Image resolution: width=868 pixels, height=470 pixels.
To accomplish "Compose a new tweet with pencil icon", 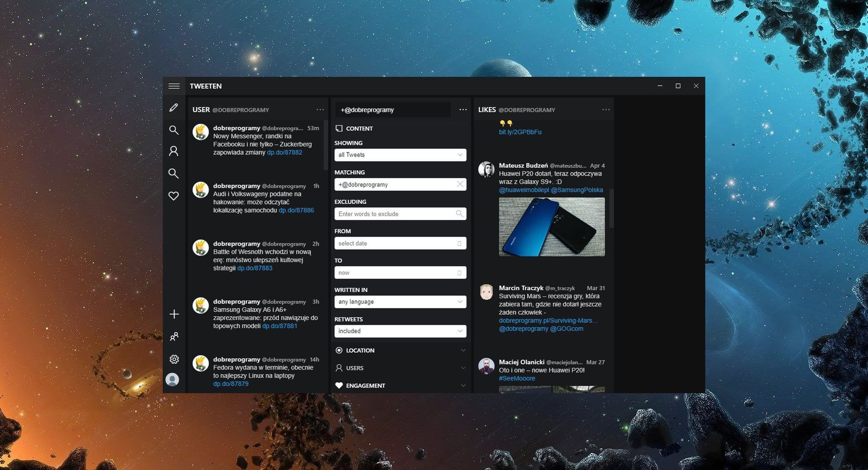I will point(174,108).
